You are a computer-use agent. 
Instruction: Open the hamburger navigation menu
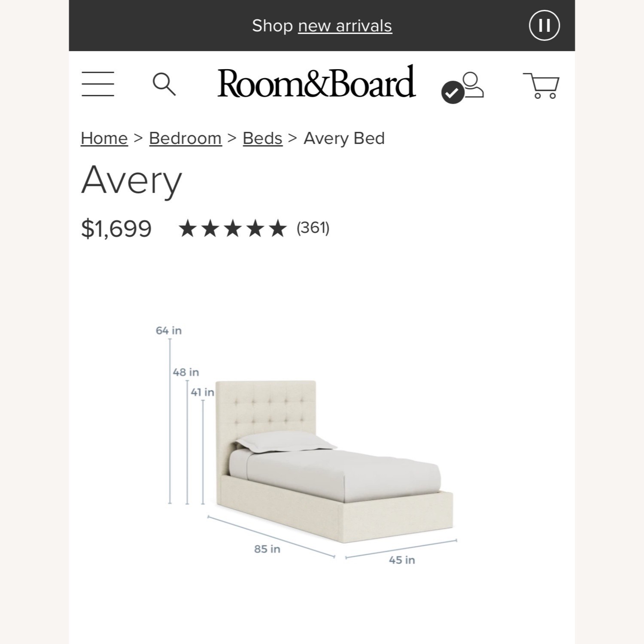tap(97, 84)
